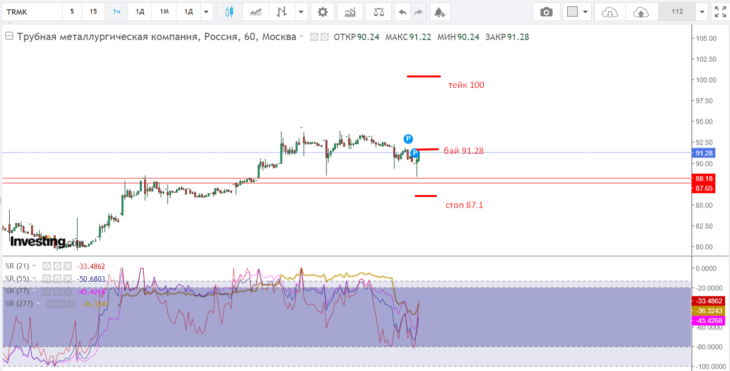
Task: Take a chart snapshot with the camera icon
Action: (x=546, y=12)
